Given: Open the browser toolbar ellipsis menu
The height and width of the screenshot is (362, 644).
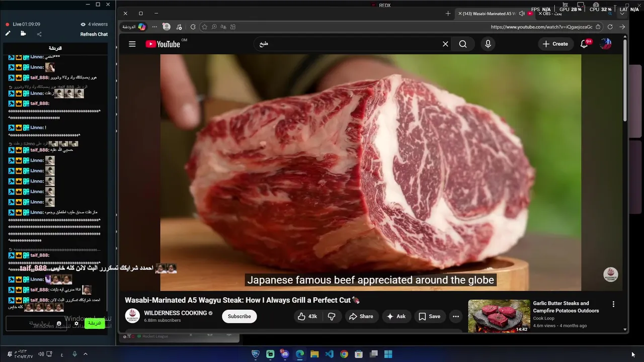Looking at the screenshot, I should click(154, 27).
